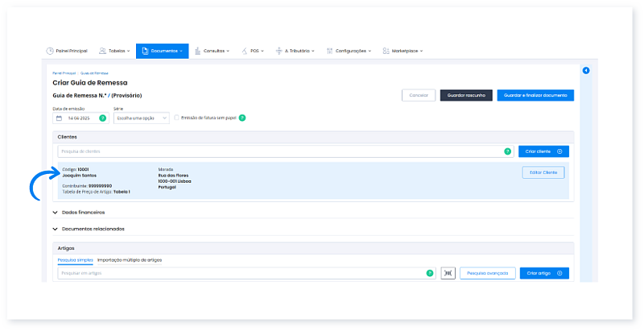Open the Consultas menu

(213, 51)
